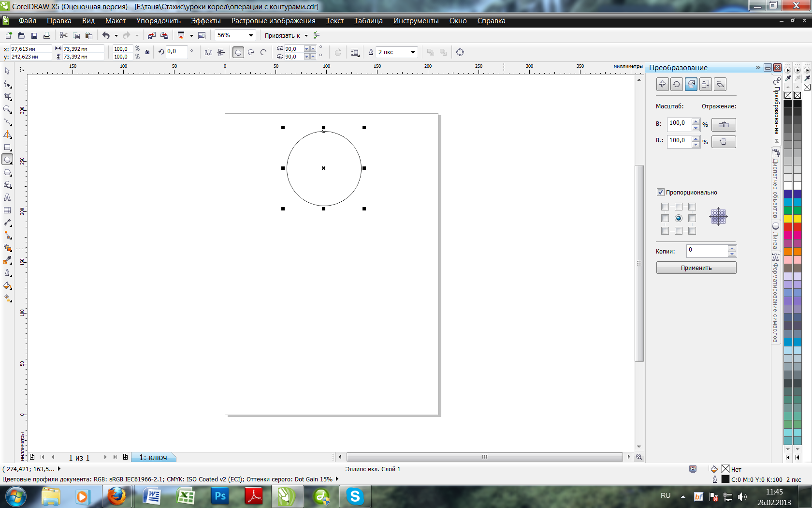This screenshot has width=812, height=508.
Task: Click the Print icon in toolbar
Action: point(46,35)
